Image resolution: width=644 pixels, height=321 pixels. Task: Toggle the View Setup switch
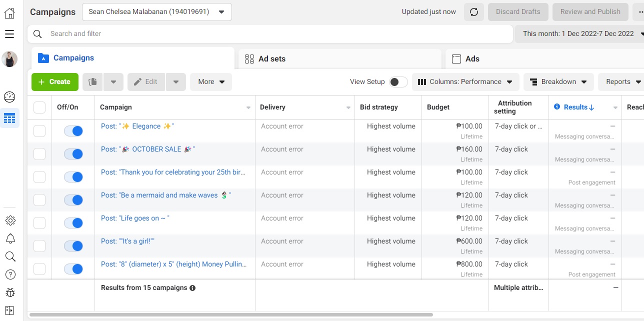[398, 82]
